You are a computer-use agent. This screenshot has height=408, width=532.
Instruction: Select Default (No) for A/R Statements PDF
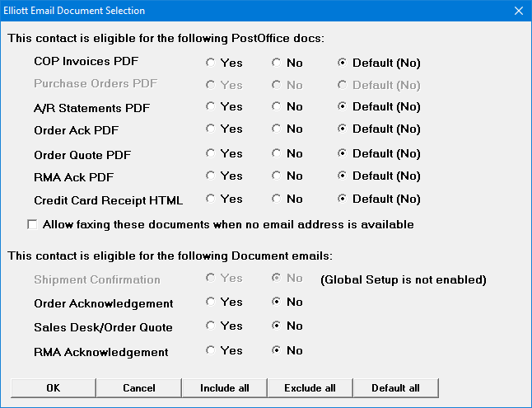(343, 107)
